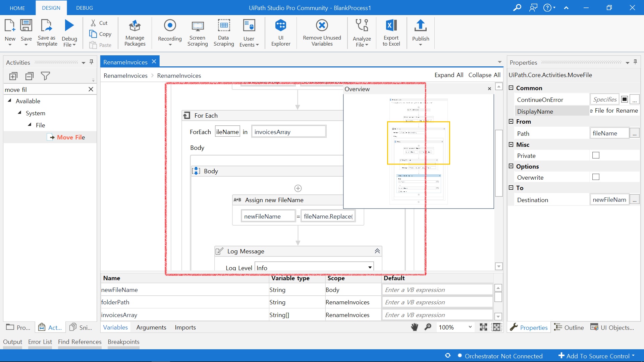Open the Log Level dropdown
The height and width of the screenshot is (362, 644).
tap(370, 267)
